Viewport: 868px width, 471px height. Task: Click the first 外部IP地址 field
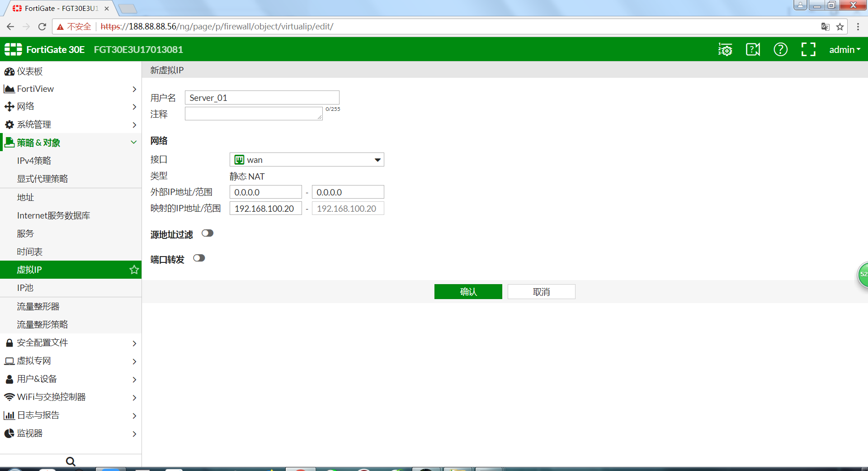pyautogui.click(x=265, y=192)
